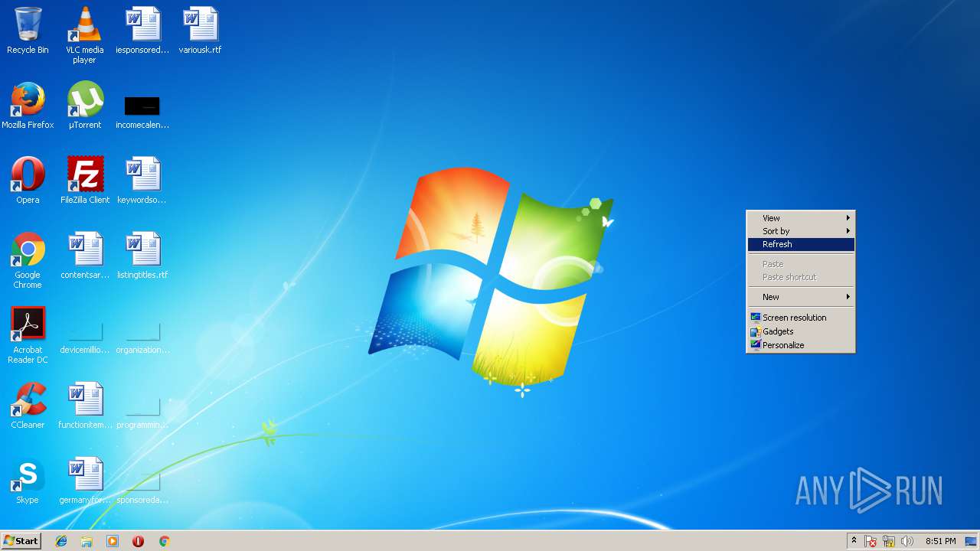Select listingtitles.rtf file icon
Screen dimensions: 980x551
(x=142, y=256)
